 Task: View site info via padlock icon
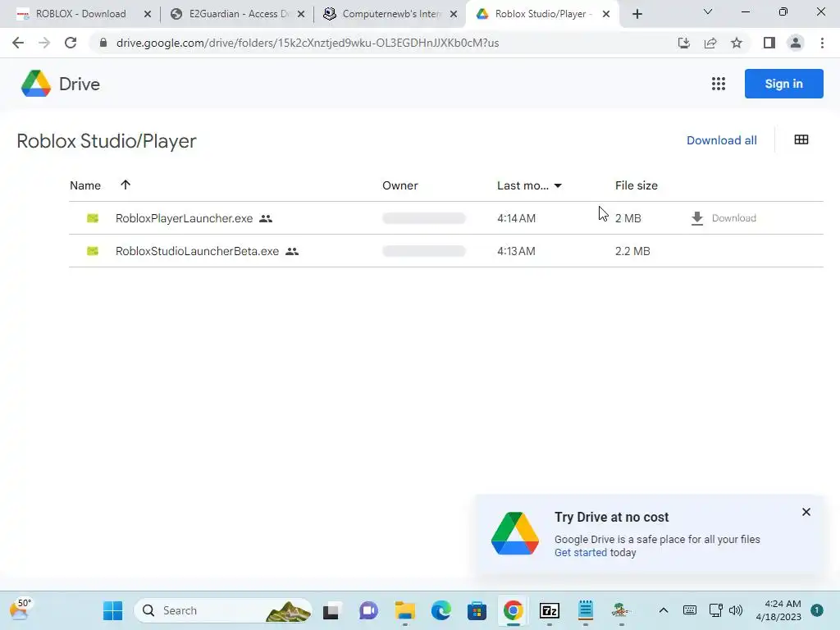tap(103, 43)
